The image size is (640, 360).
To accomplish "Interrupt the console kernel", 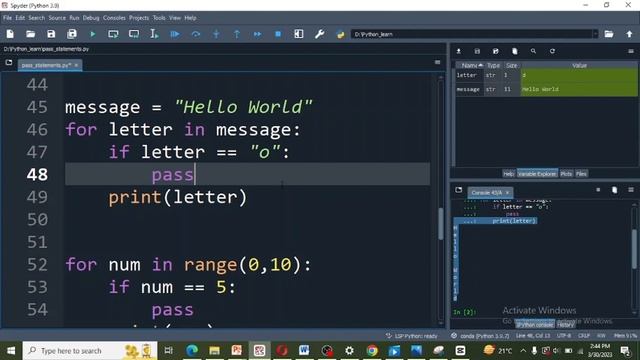I will 598,190.
